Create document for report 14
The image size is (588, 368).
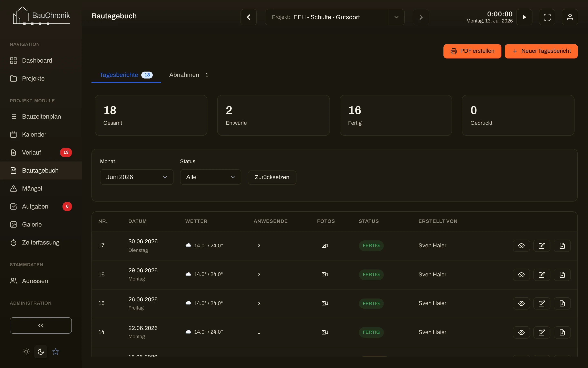pyautogui.click(x=562, y=332)
